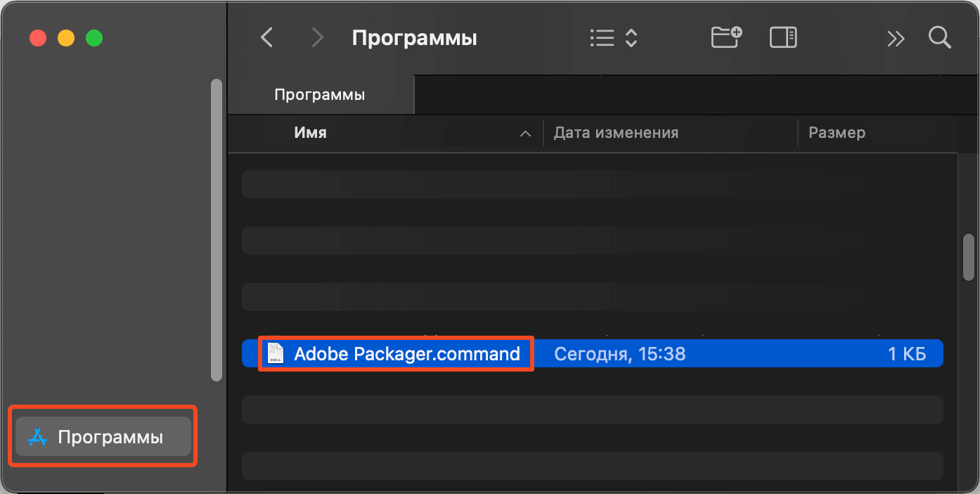Close the Finder window with red button
980x494 pixels.
click(x=38, y=38)
